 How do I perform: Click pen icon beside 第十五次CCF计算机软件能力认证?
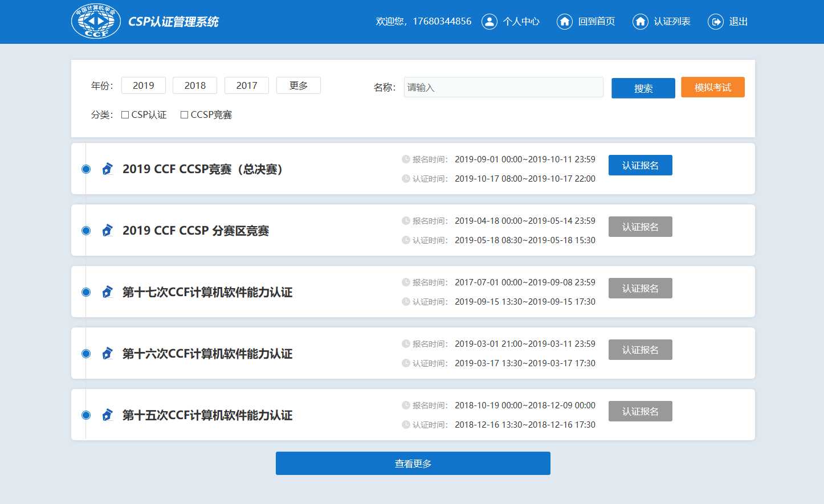[x=107, y=415]
